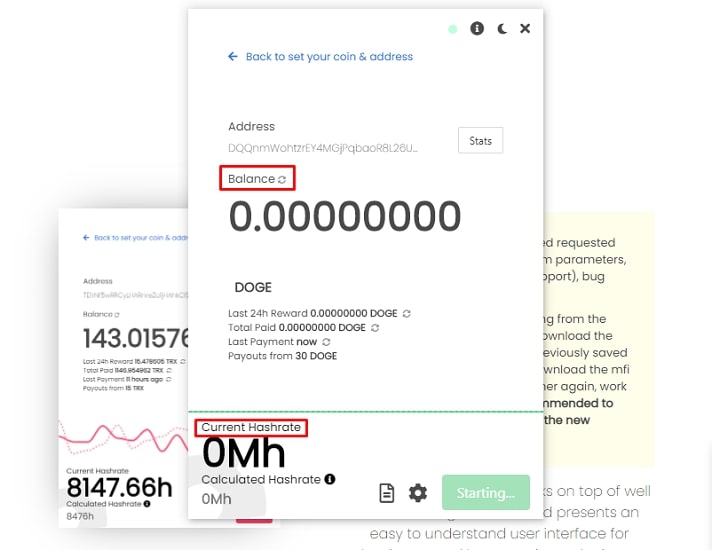Open the log document icon
Viewport: 712px width, 550px height.
pyautogui.click(x=386, y=493)
